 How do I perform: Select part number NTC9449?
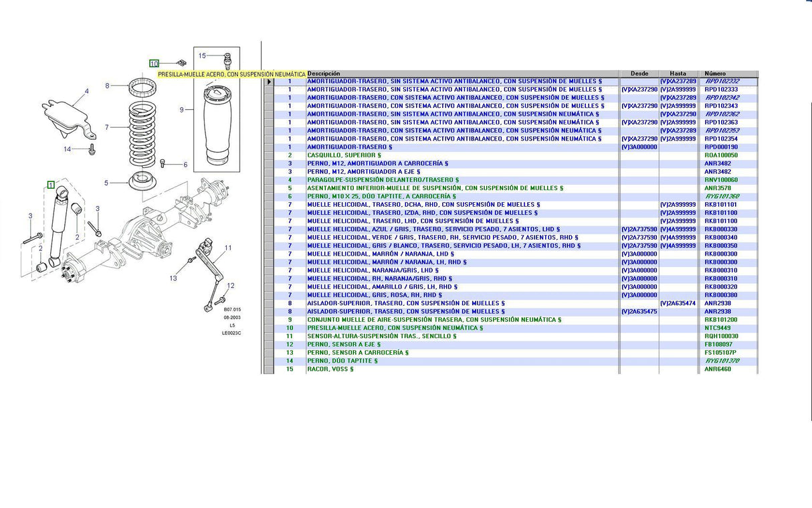718,328
